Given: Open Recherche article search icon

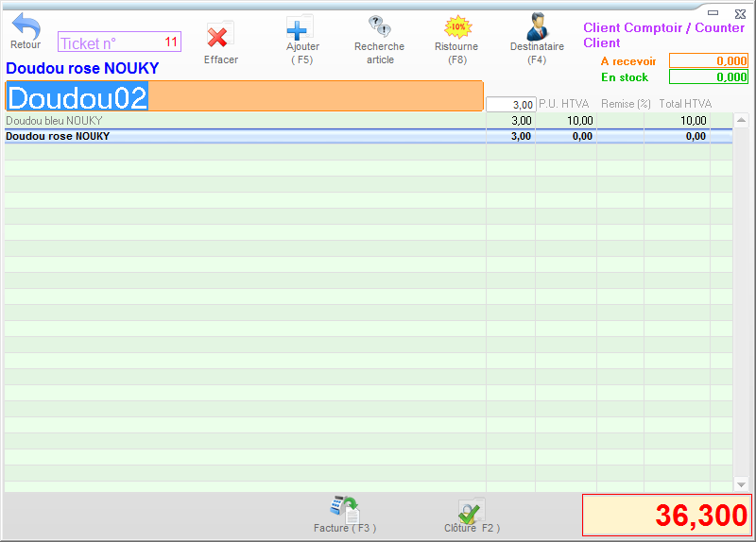Looking at the screenshot, I should [379, 26].
